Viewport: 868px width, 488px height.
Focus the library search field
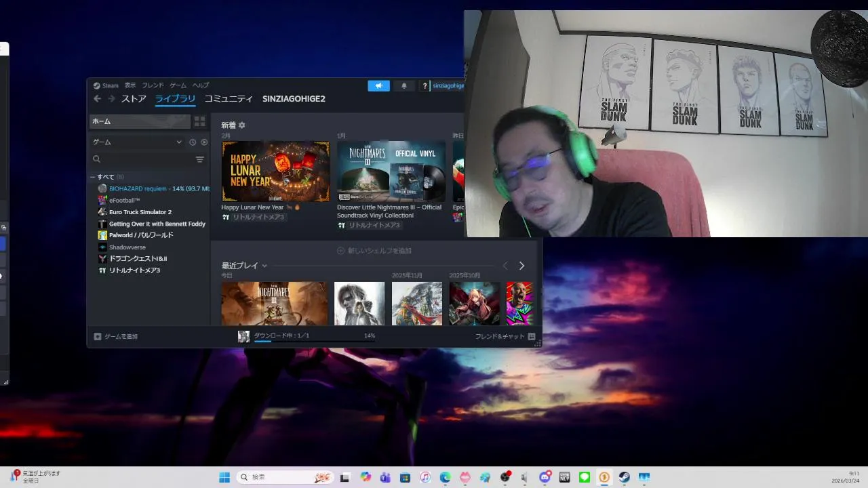coord(142,159)
